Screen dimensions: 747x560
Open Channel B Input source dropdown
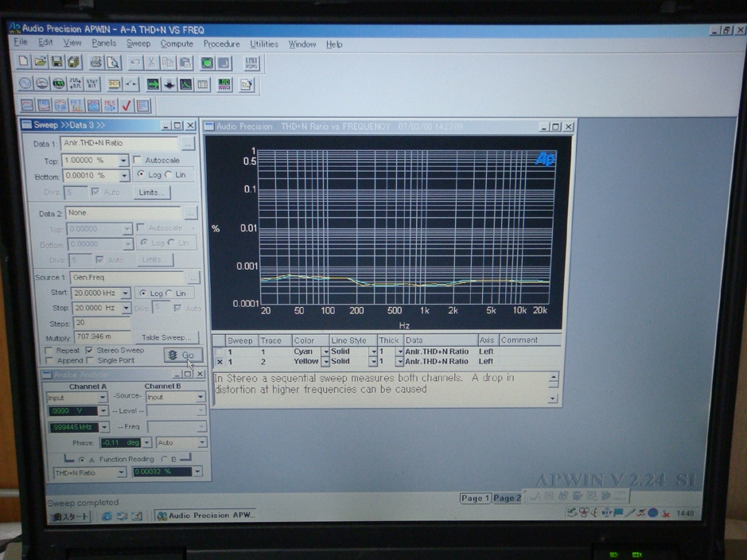[x=200, y=397]
